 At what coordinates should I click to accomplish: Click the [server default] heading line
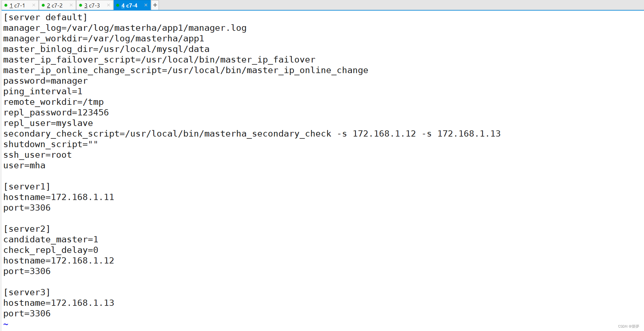coord(45,17)
